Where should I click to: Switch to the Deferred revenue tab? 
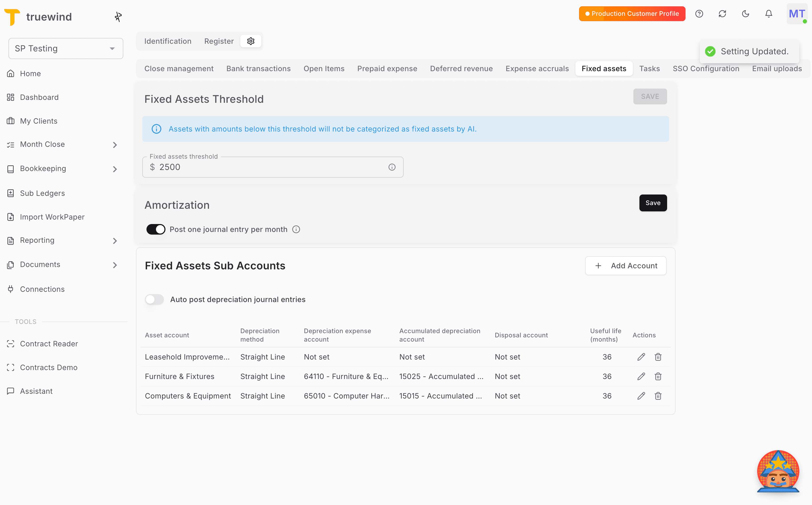461,69
